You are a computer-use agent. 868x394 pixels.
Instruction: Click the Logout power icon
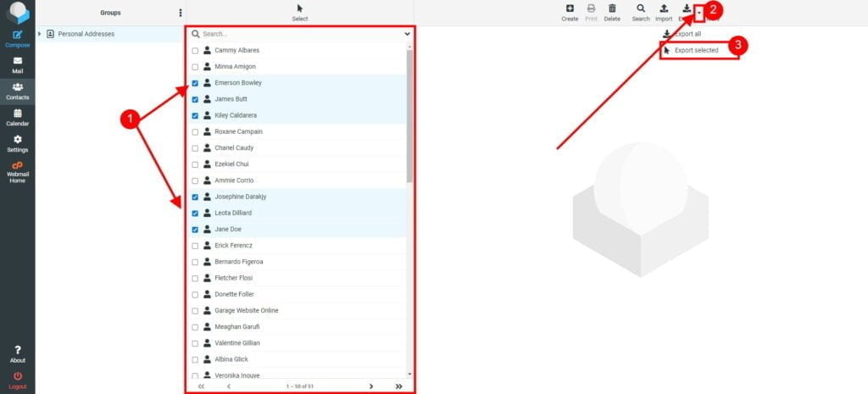18,375
